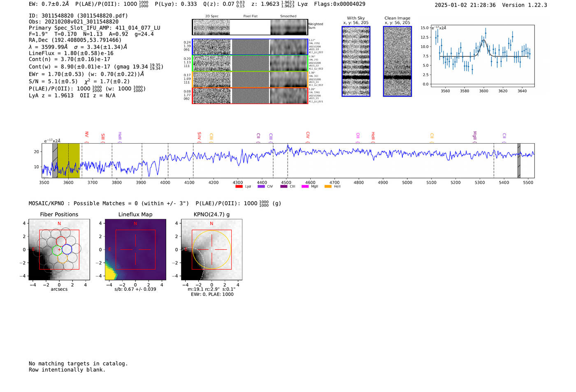This screenshot has width=576, height=392.
Task: Click the red crosshair in Lineflux Map
Action: coord(135,249)
